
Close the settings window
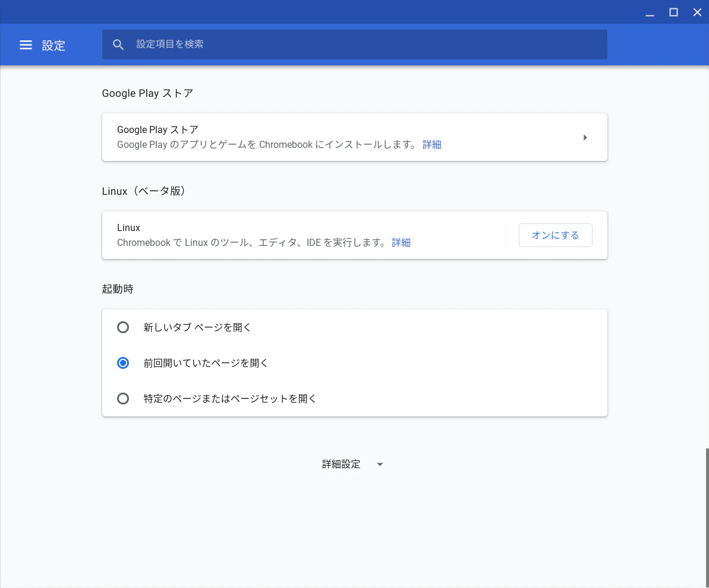pyautogui.click(x=697, y=12)
